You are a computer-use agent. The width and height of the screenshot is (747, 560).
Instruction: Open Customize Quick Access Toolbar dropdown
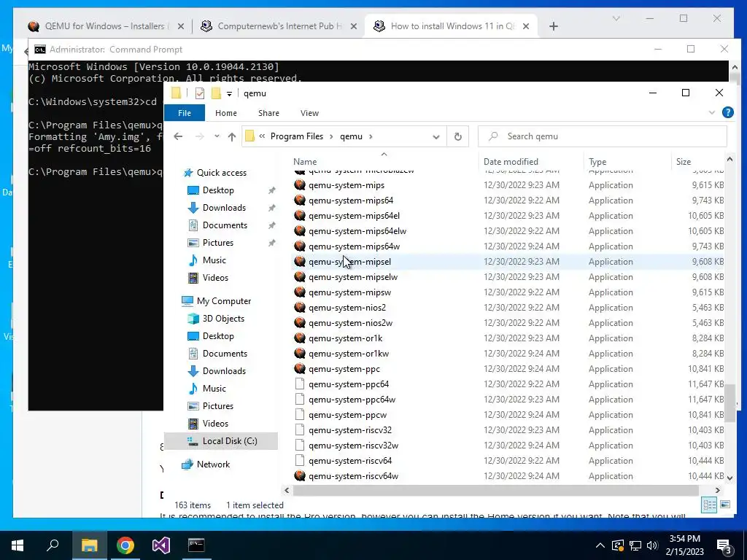pyautogui.click(x=229, y=94)
